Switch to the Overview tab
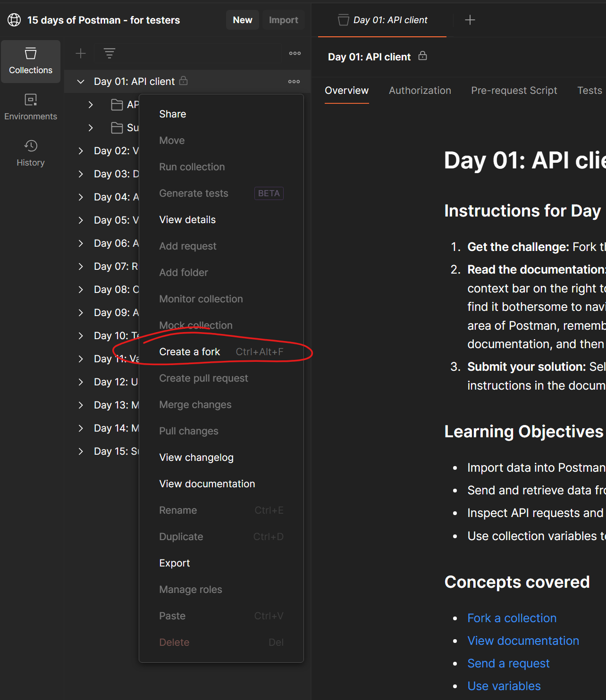Viewport: 606px width, 700px height. click(347, 91)
